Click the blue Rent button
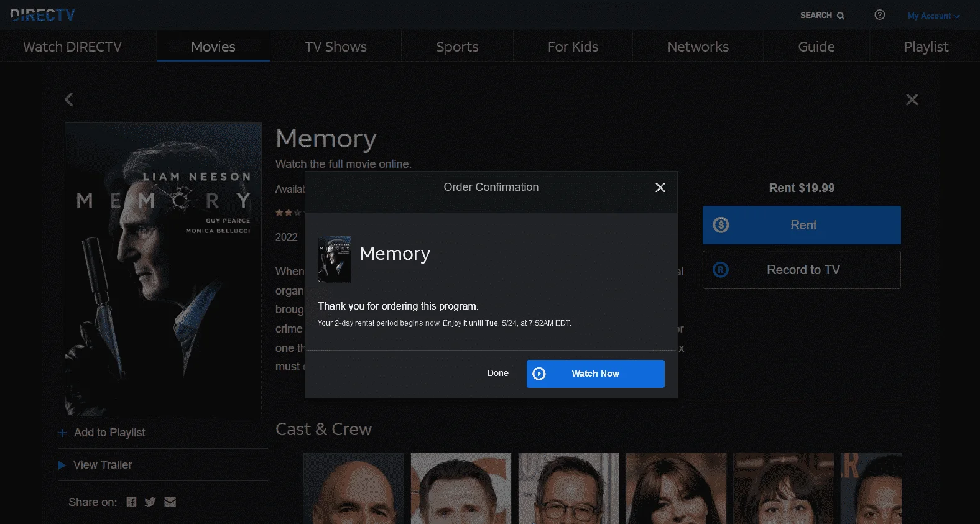This screenshot has width=980, height=524. click(x=802, y=225)
